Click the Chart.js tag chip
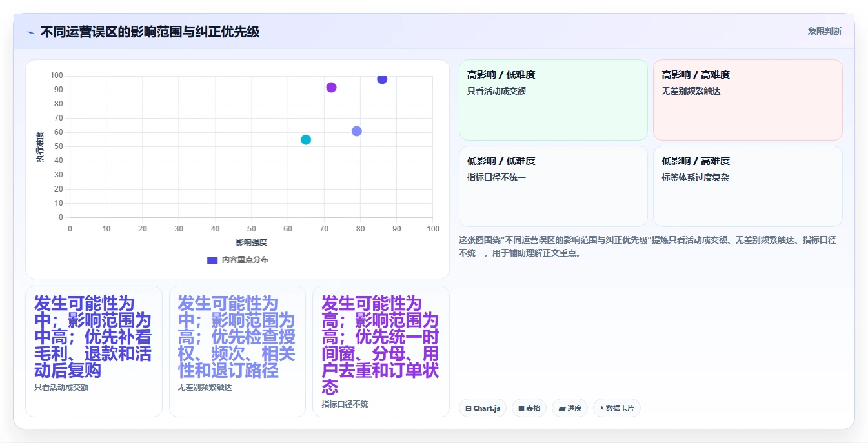 pos(483,408)
